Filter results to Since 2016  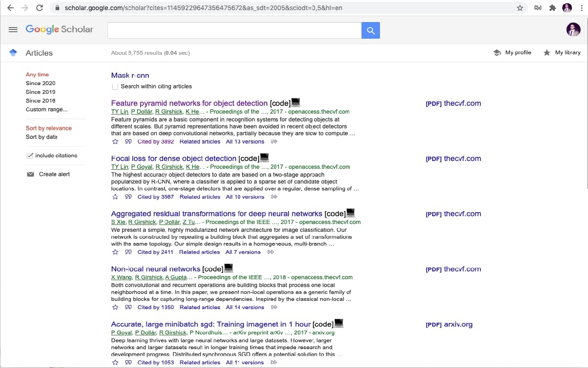point(40,101)
